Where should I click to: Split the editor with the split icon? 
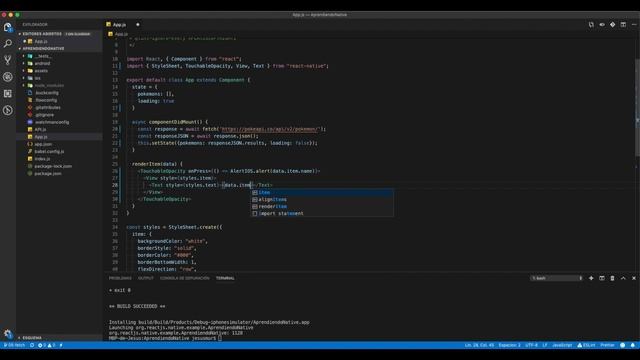(623, 25)
